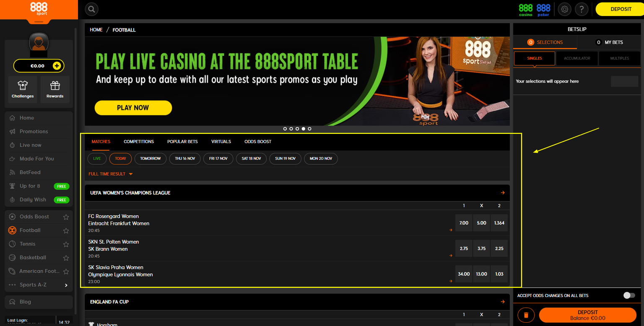The image size is (644, 326).
Task: Select the second carousel dot indicator
Action: [x=291, y=128]
